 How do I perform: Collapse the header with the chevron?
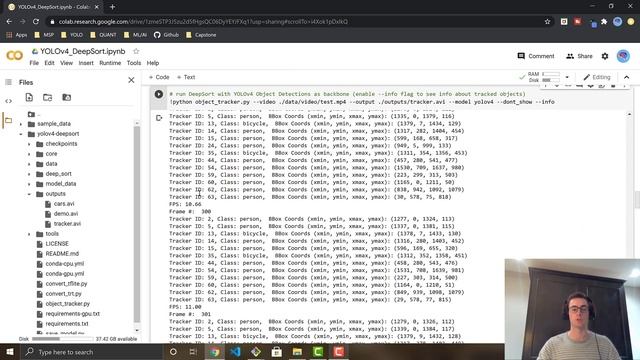pyautogui.click(x=627, y=77)
